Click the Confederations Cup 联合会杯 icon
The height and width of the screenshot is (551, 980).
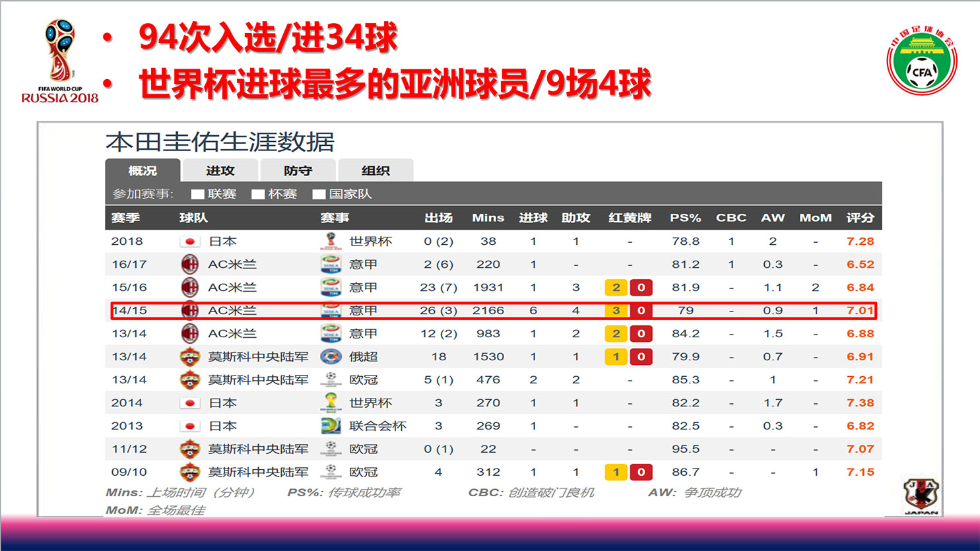331,426
